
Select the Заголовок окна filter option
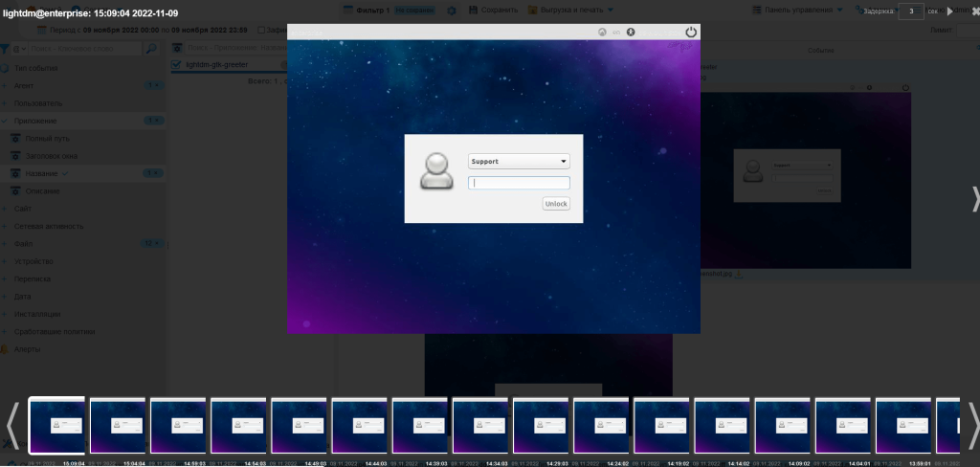pos(52,156)
